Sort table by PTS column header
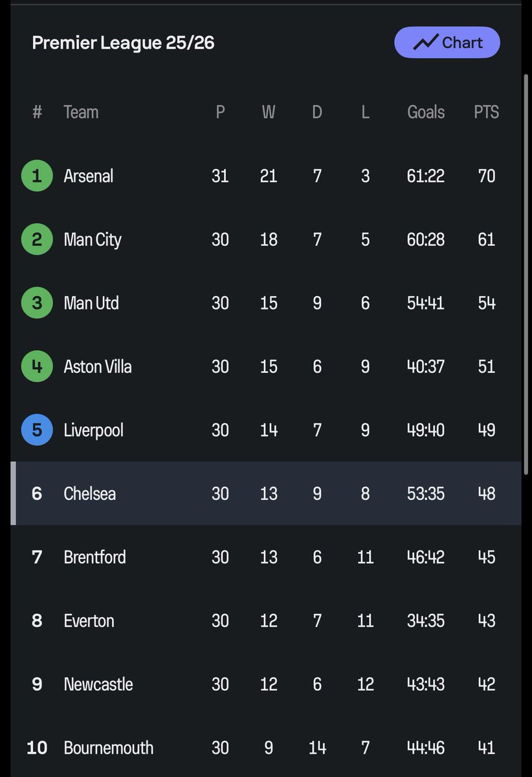This screenshot has width=532, height=777. (486, 112)
